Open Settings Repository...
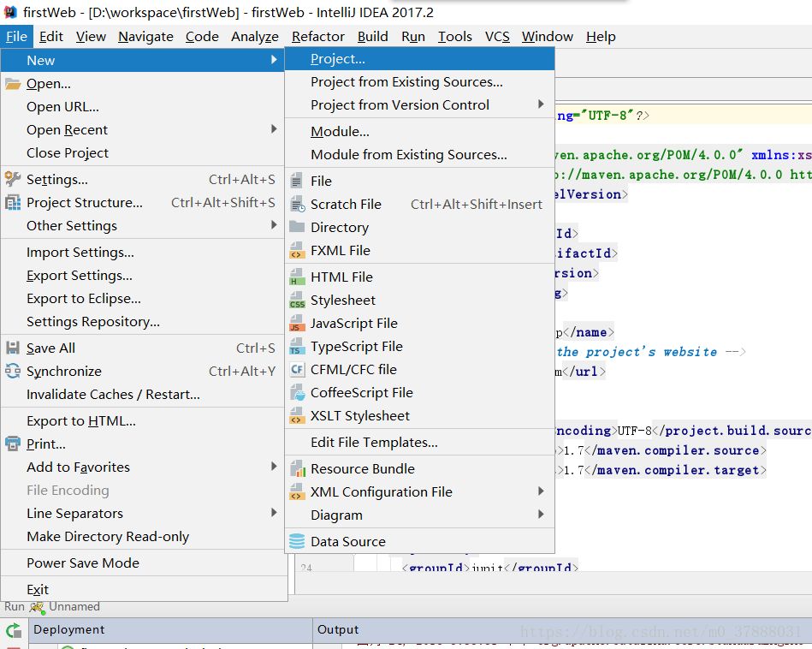The image size is (812, 649). coord(143,321)
